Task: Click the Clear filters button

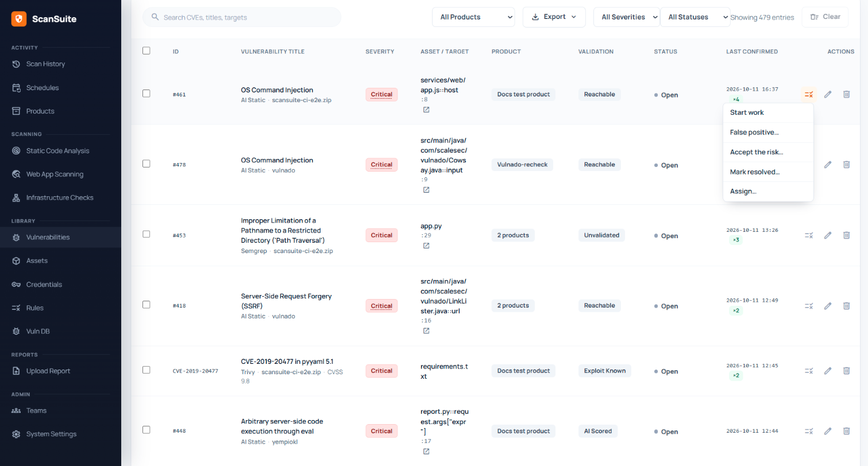Action: (825, 17)
